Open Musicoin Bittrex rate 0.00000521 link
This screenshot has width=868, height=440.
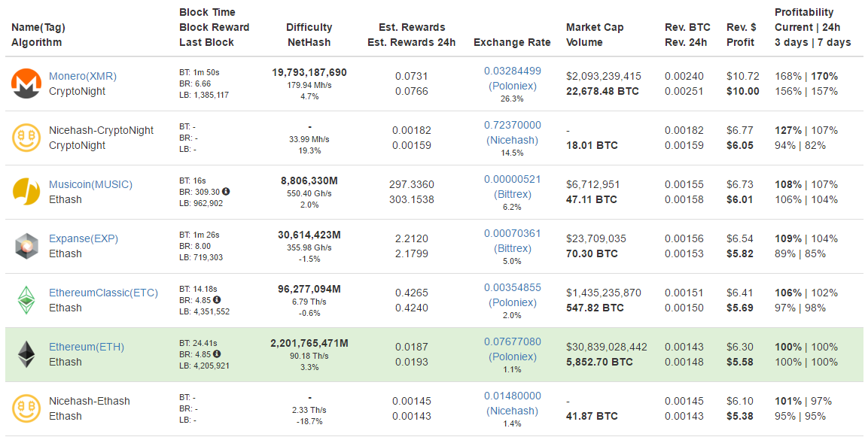click(513, 179)
